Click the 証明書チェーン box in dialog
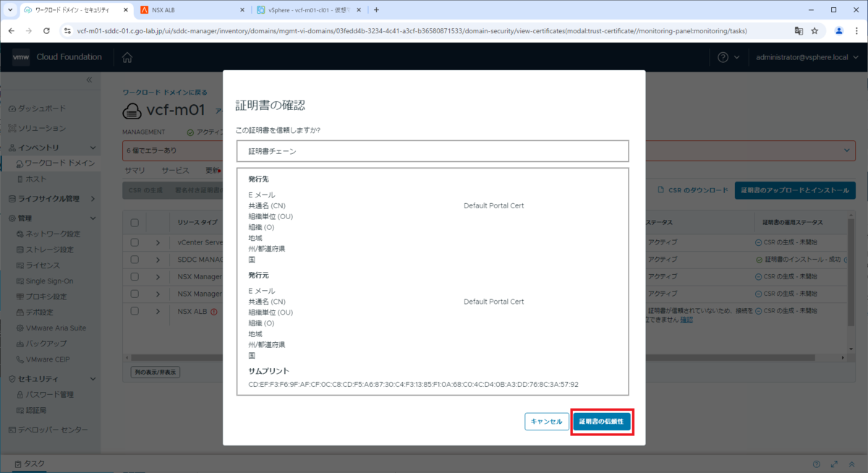Image resolution: width=868 pixels, height=473 pixels. [x=433, y=151]
